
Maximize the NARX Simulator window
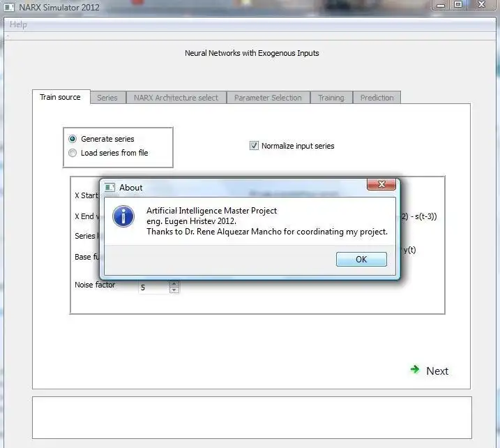(458, 5)
